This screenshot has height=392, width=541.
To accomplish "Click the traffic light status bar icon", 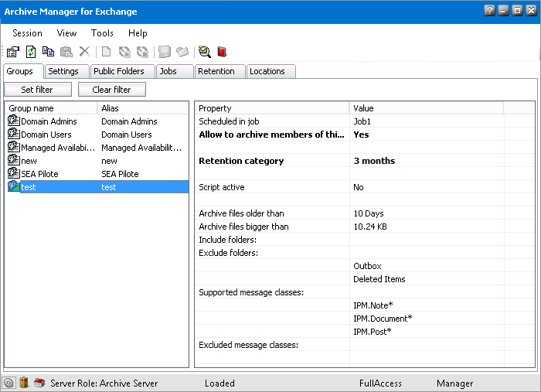I will pos(24,383).
